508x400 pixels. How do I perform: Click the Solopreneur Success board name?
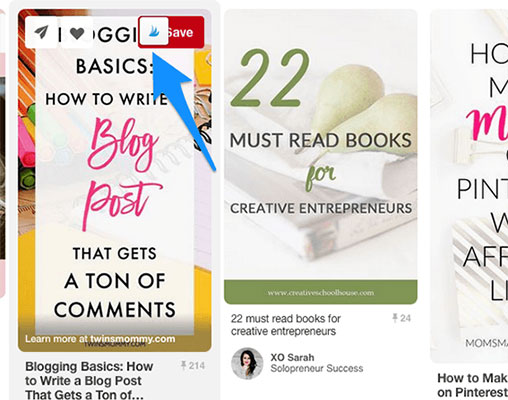tap(317, 368)
